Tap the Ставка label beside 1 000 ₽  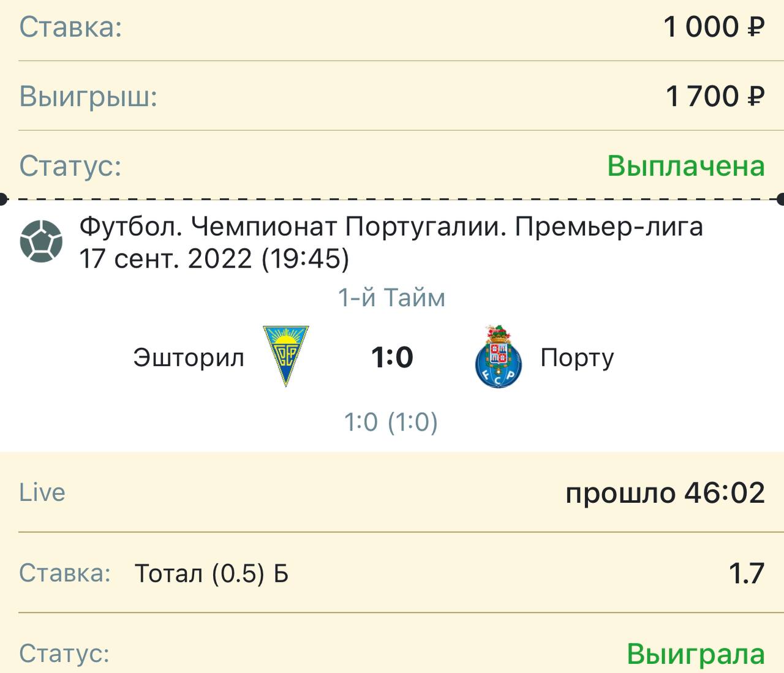(x=70, y=28)
